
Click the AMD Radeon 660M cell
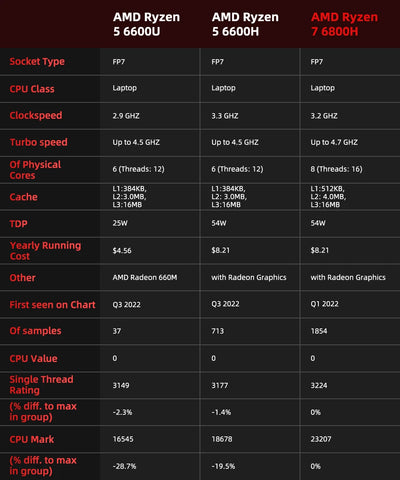coord(145,277)
